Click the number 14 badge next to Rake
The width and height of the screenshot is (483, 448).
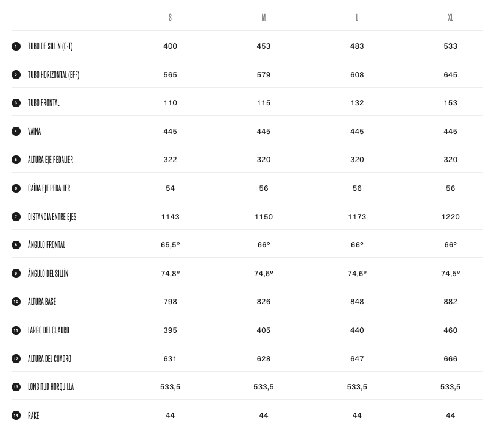tap(16, 416)
